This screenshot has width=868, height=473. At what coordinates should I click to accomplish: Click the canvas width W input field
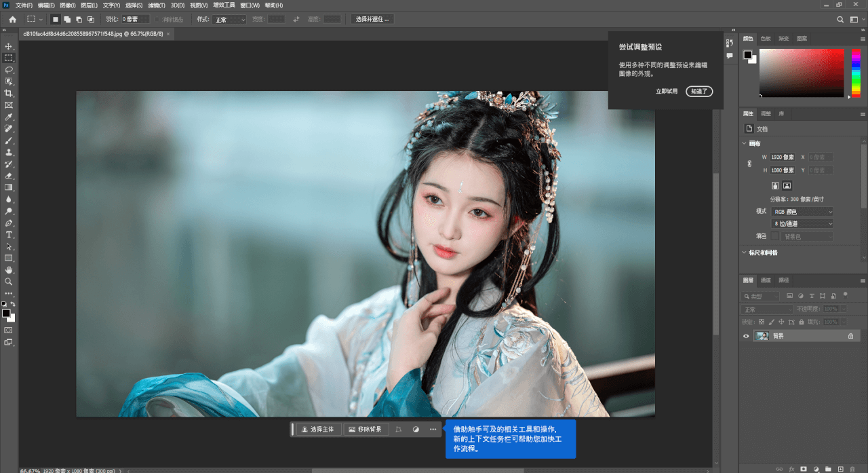point(782,157)
